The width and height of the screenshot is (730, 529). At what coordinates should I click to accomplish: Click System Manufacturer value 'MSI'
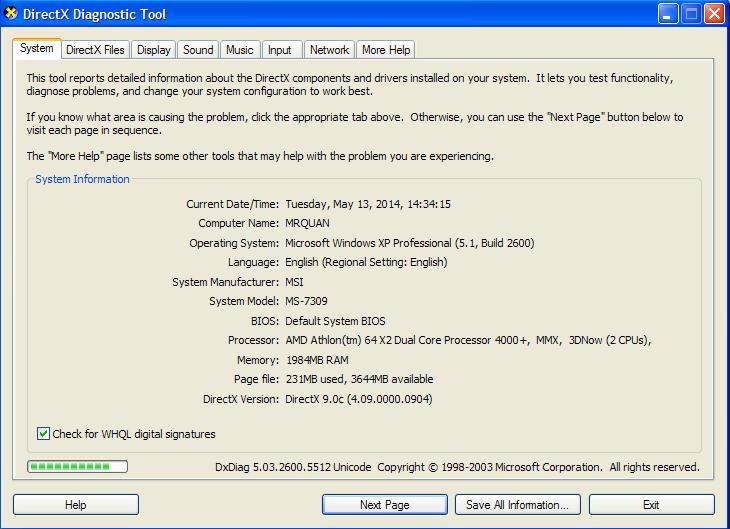point(294,282)
